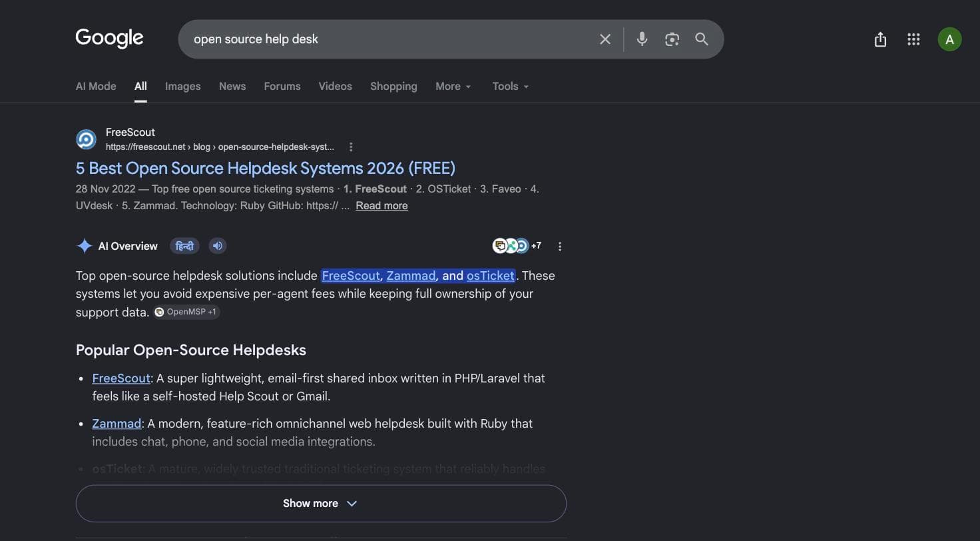Click the 'FreeScout' site name text
This screenshot has width=980, height=541.
pyautogui.click(x=130, y=132)
